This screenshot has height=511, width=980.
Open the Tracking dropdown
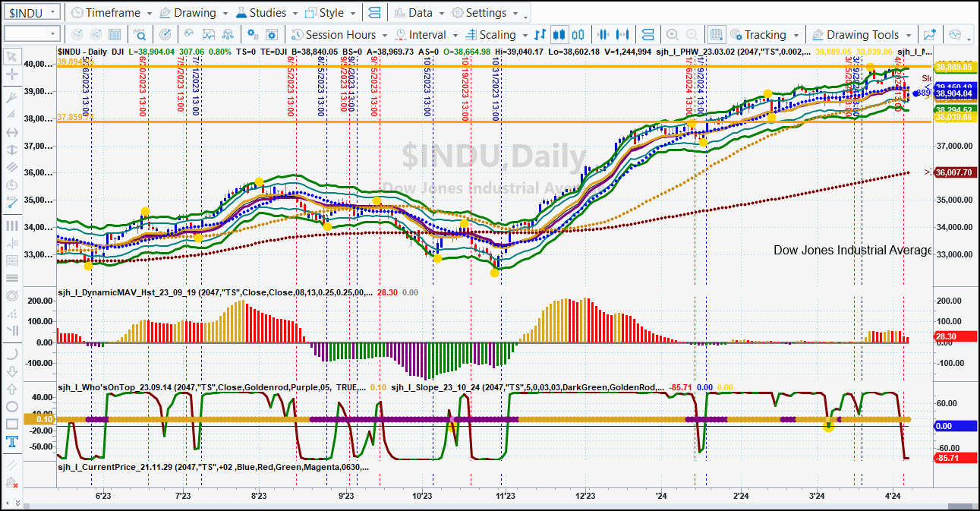click(764, 34)
